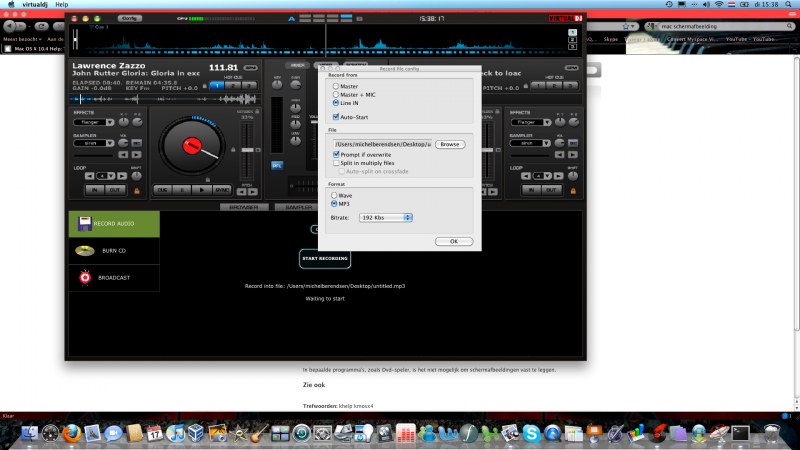
Task: Click the left deck hot cue lock icon
Action: coord(205,86)
